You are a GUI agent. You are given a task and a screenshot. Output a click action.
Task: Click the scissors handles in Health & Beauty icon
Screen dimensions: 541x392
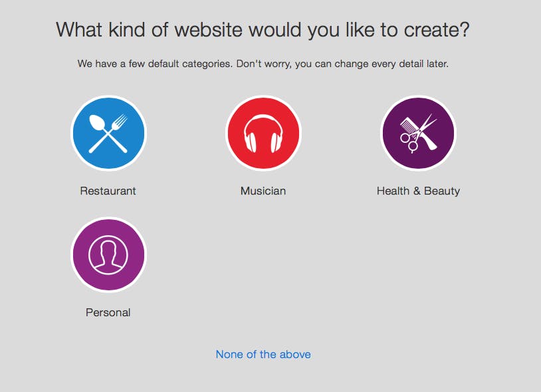click(408, 140)
